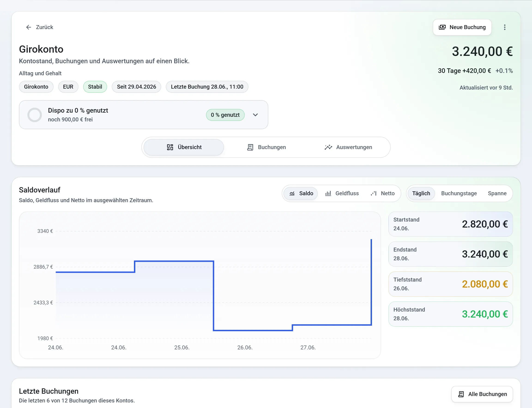Switch chart to Netto view

pyautogui.click(x=382, y=193)
